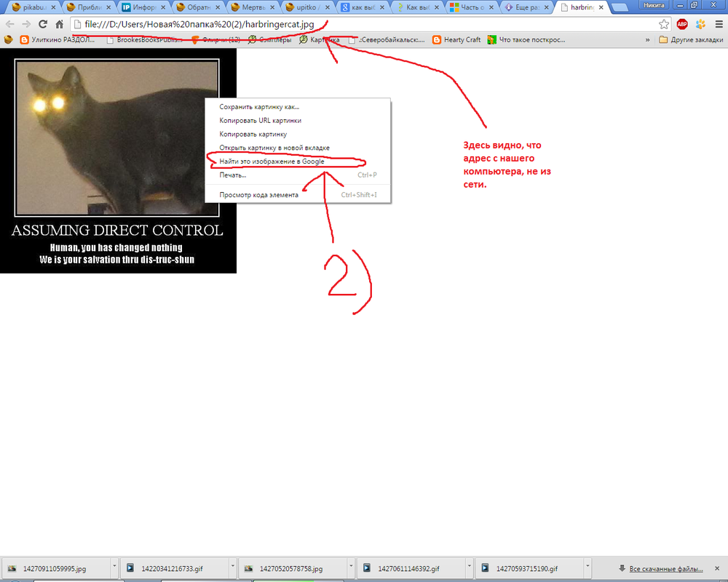
Task: Open the Сэмплеры bookmark
Action: coord(269,40)
